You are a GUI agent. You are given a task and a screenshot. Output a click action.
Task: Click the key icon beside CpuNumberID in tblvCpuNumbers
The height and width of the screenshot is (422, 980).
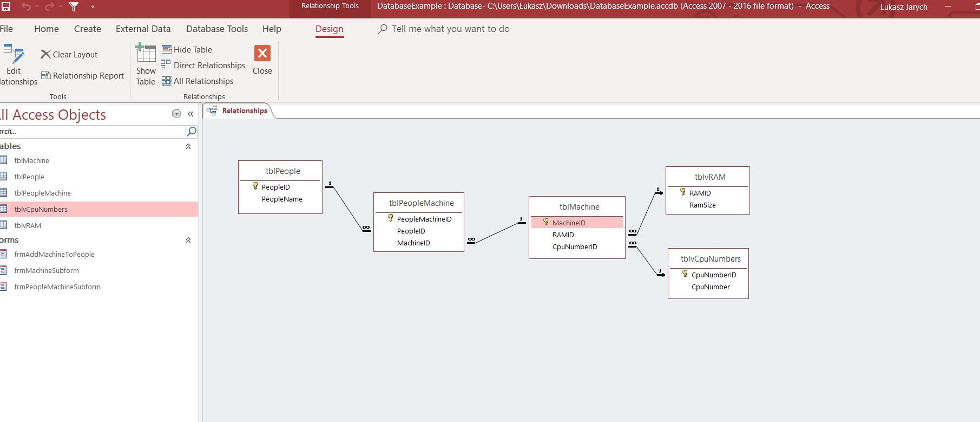click(685, 274)
